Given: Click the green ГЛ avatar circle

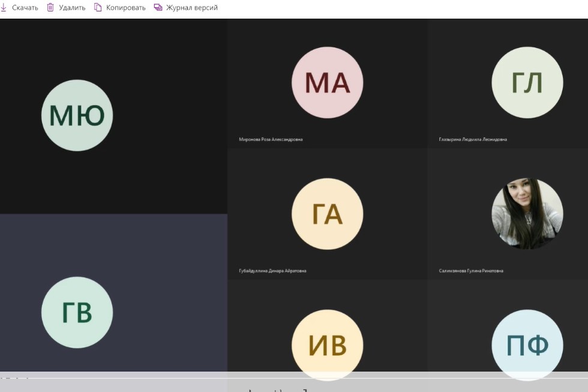Looking at the screenshot, I should [527, 82].
